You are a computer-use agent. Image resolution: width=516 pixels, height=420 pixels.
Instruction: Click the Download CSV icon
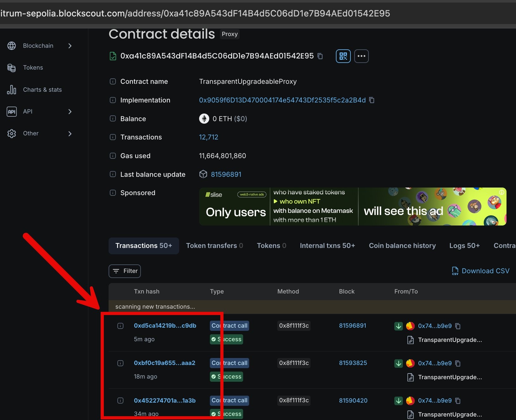pyautogui.click(x=455, y=271)
